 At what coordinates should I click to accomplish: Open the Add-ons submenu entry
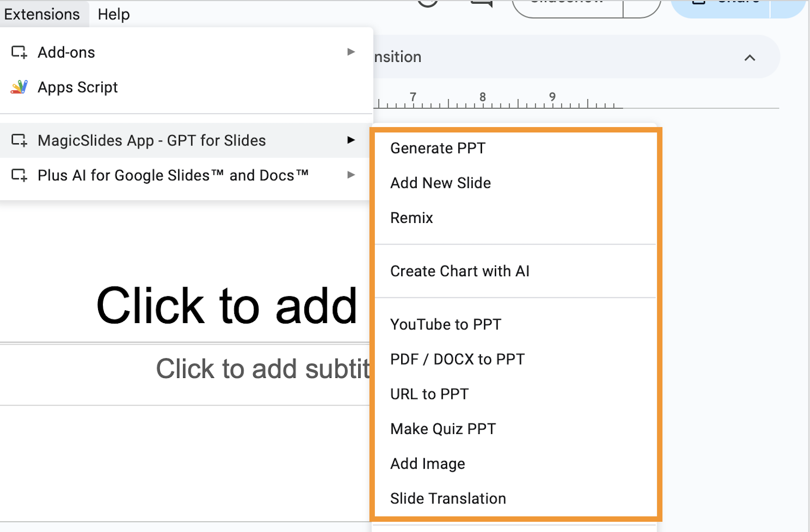(186, 52)
